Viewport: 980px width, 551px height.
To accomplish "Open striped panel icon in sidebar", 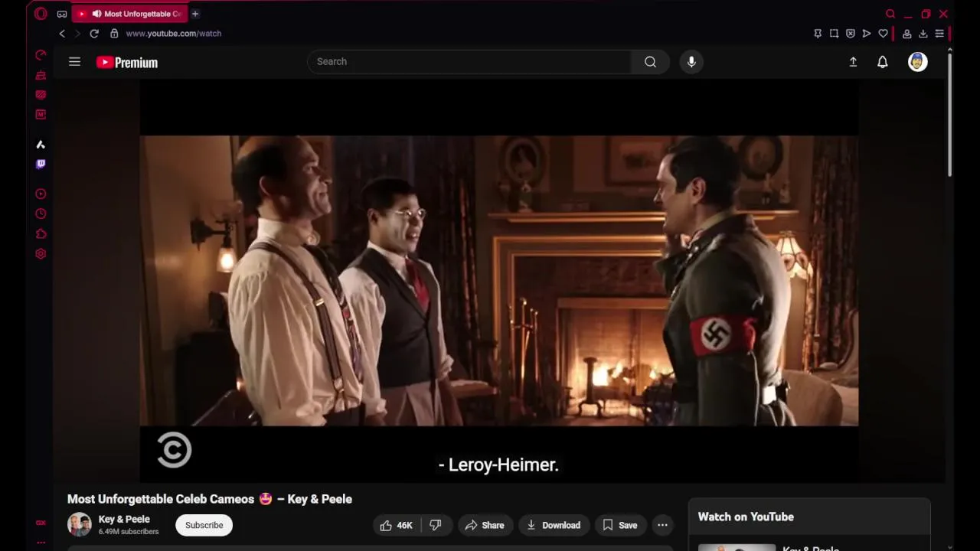I will click(41, 95).
